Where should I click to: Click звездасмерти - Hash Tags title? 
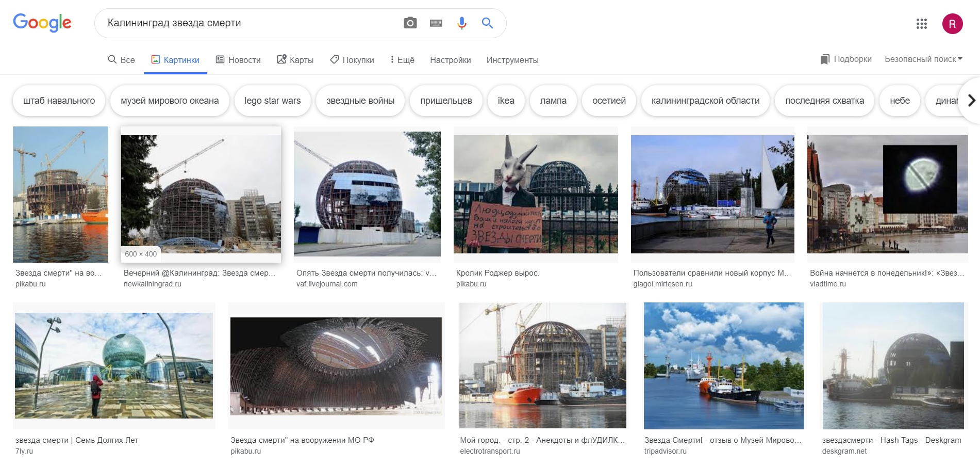tap(892, 440)
